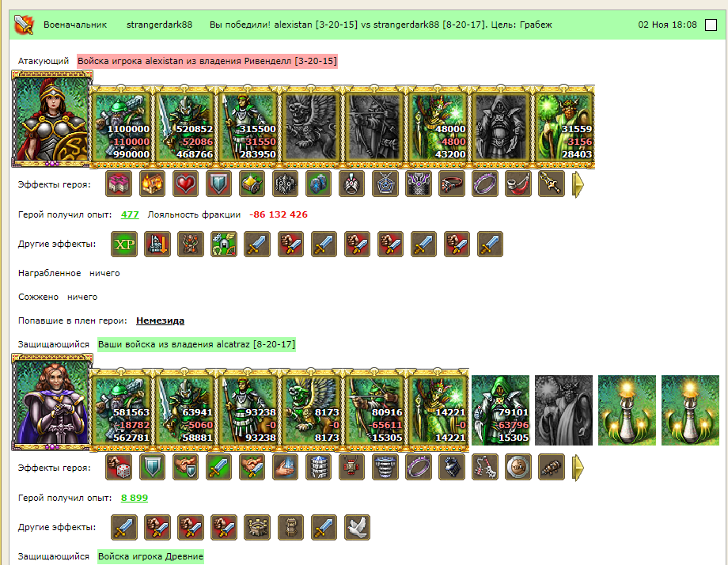The width and height of the screenshot is (728, 565).
Task: Click the white dove effect icon
Action: (x=357, y=527)
